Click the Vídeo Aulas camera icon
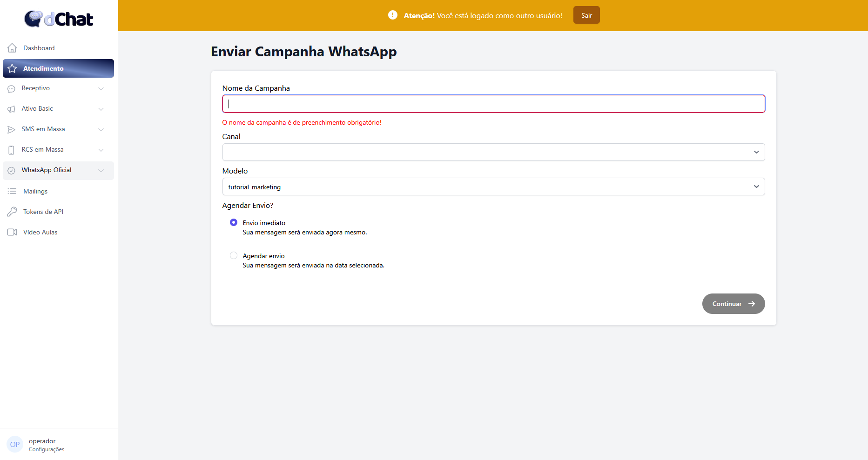This screenshot has width=868, height=460. (12, 232)
